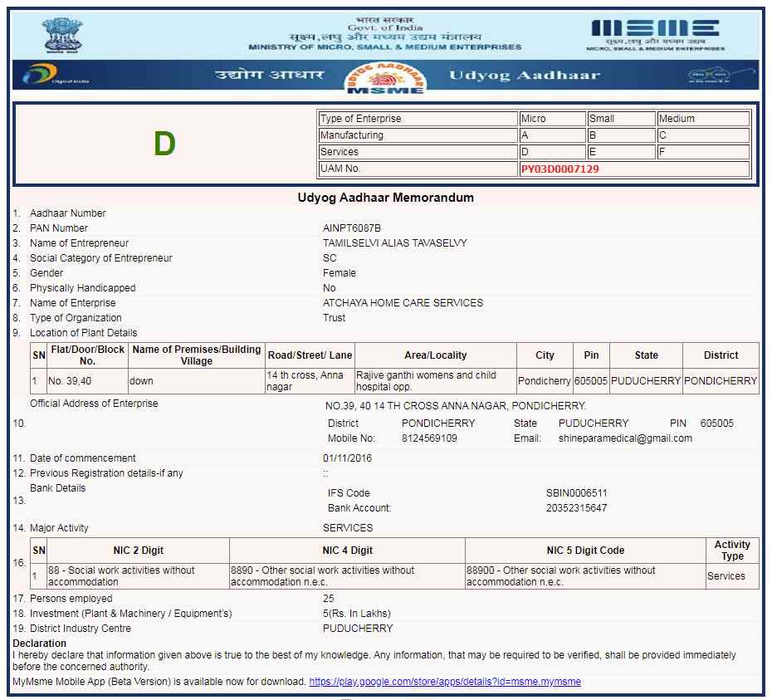Screen dimensions: 772x700
Task: Click the Services Micro cell 'D' in table
Action: 552,152
